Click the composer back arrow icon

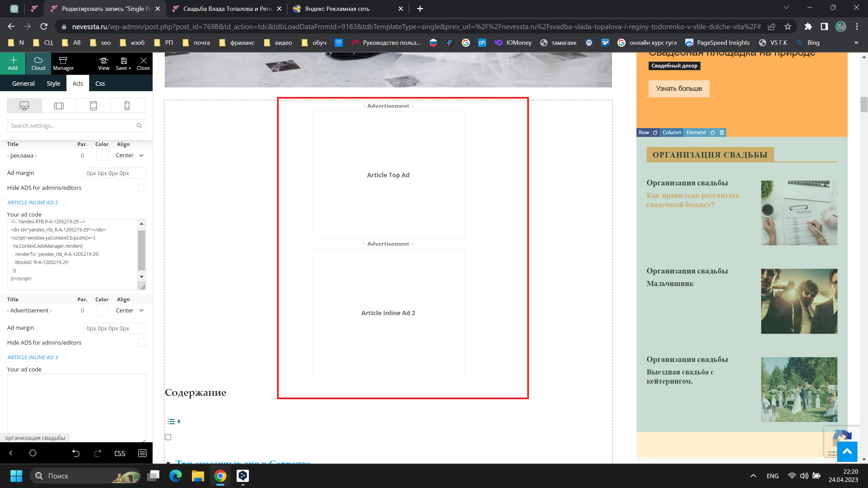coord(11,453)
